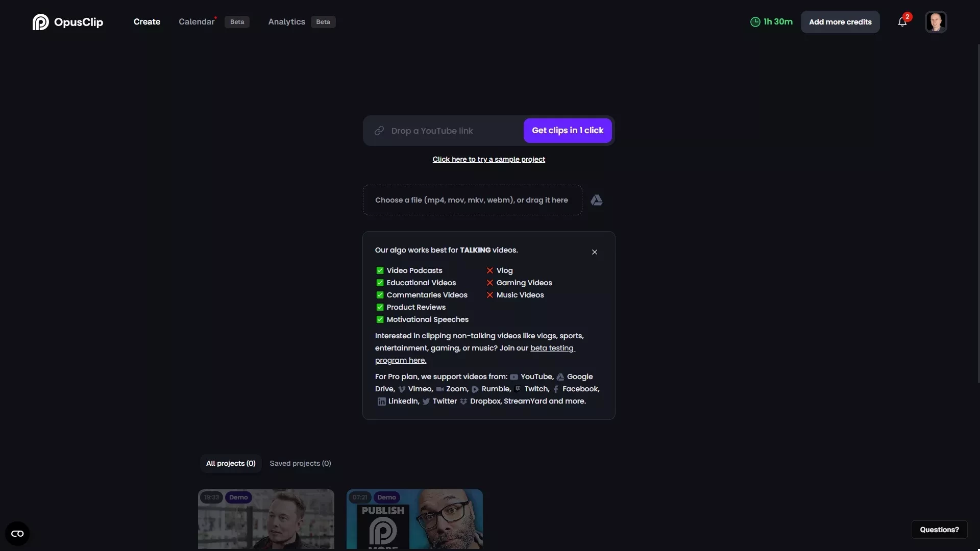Image resolution: width=980 pixels, height=551 pixels.
Task: Click the Beta badge next to Calendar
Action: (237, 22)
